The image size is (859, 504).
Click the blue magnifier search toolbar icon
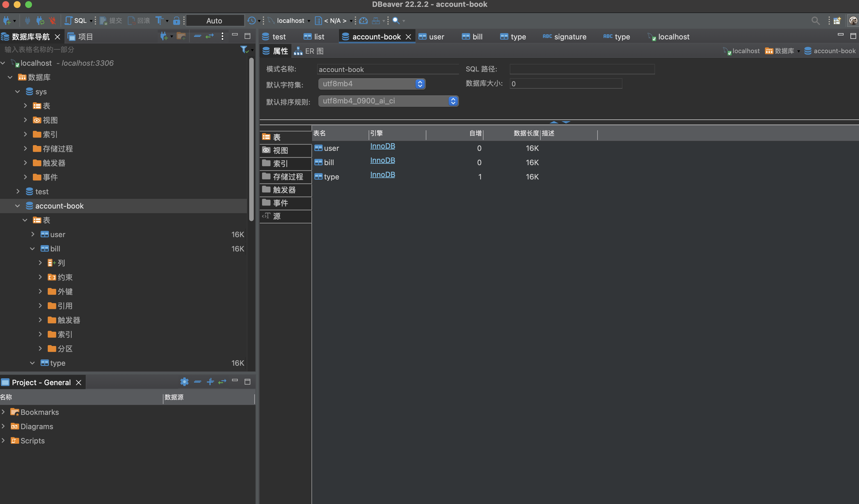[x=396, y=21]
